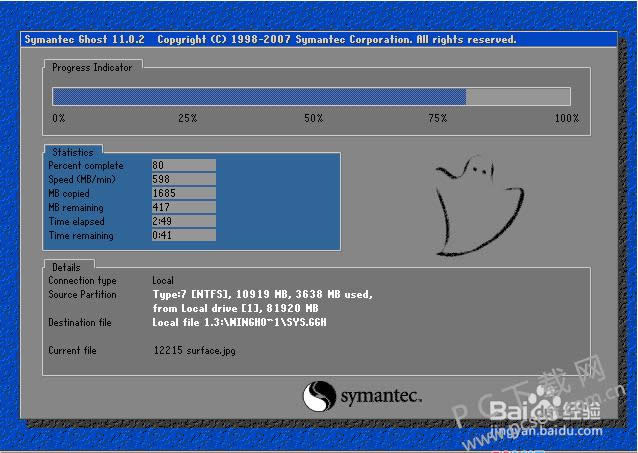Click the Current file label
Viewport: 638px width, 453px height.
click(x=72, y=350)
